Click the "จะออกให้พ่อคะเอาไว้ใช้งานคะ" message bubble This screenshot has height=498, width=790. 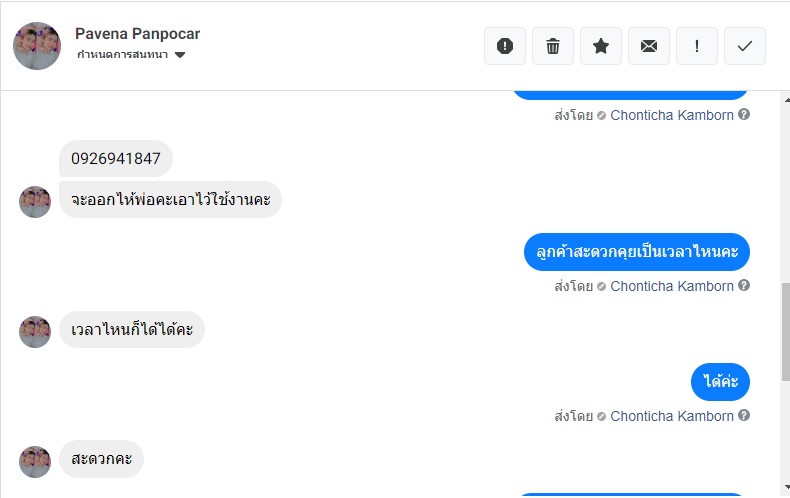170,199
